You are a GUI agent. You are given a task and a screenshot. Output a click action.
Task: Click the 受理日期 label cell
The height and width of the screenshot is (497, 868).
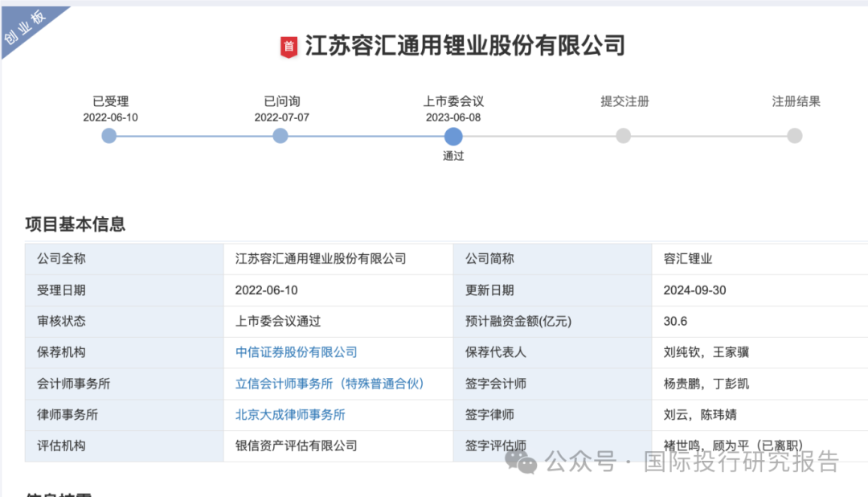(124, 290)
